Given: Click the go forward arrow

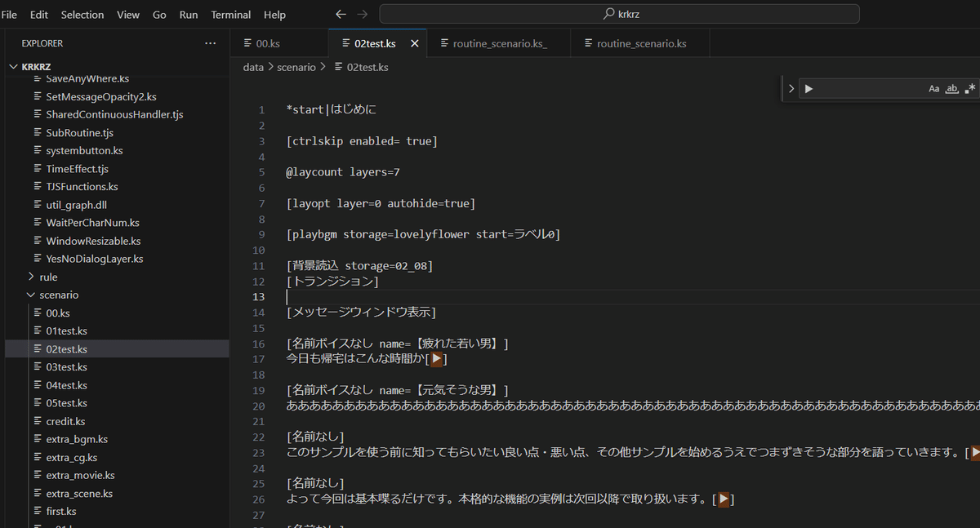Looking at the screenshot, I should pyautogui.click(x=362, y=15).
